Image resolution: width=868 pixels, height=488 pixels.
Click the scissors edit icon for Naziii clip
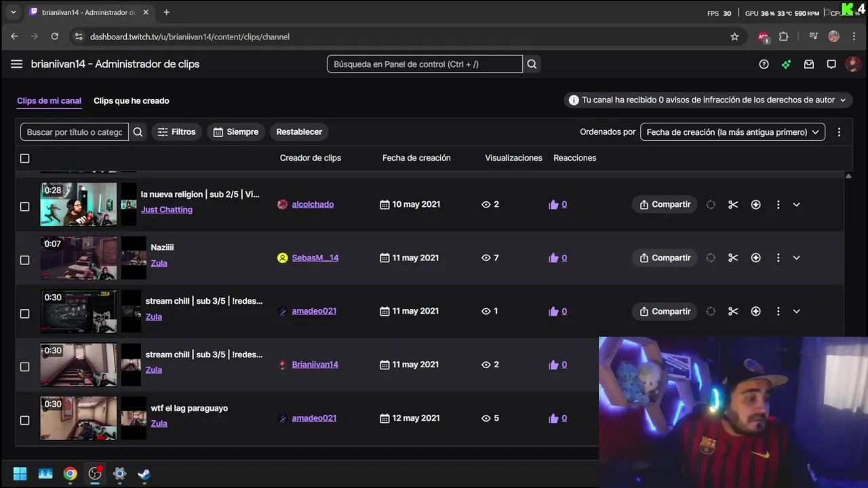click(x=733, y=258)
